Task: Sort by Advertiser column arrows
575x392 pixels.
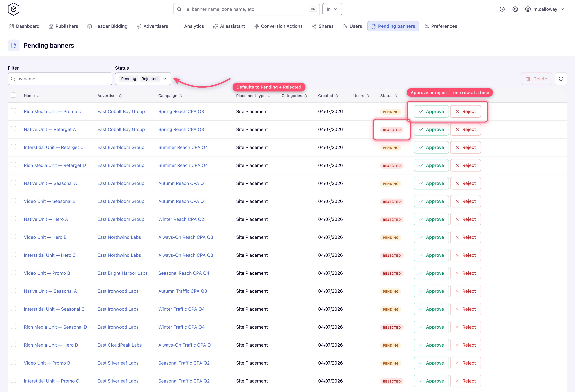Action: (x=120, y=96)
